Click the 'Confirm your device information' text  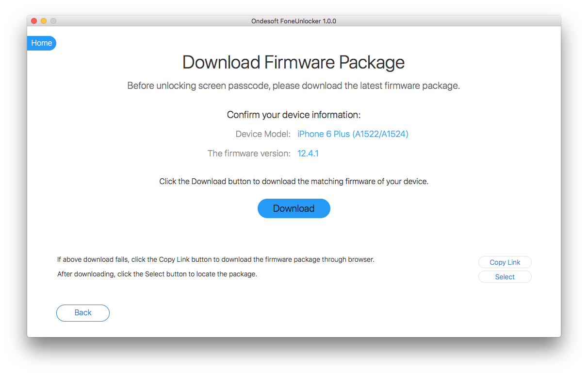tap(294, 115)
